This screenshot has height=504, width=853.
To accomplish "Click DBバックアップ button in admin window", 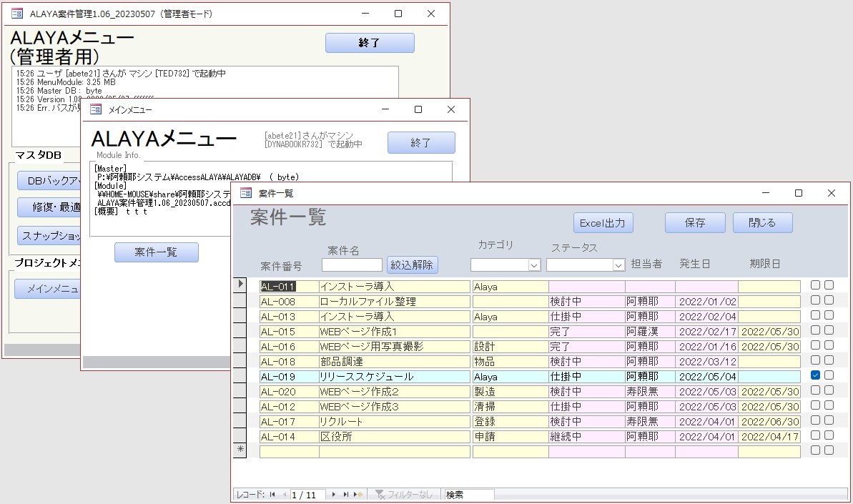I will click(x=49, y=181).
